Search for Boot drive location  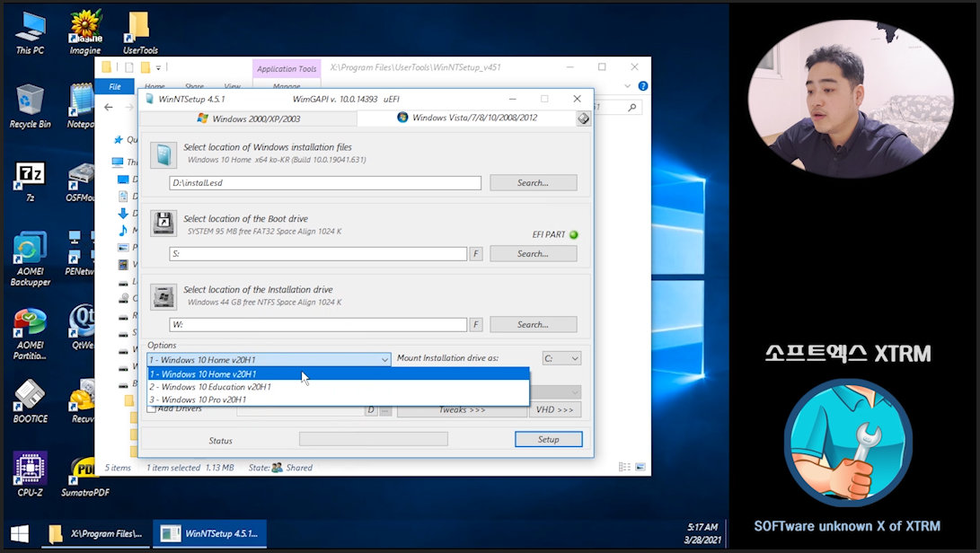click(x=534, y=254)
